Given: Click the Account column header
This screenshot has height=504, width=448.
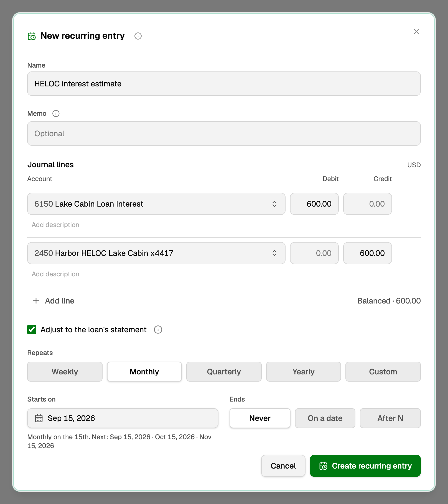Looking at the screenshot, I should [x=40, y=179].
